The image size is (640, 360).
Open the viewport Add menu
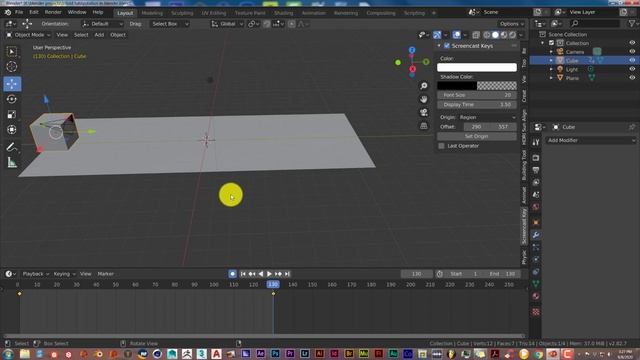[x=99, y=35]
